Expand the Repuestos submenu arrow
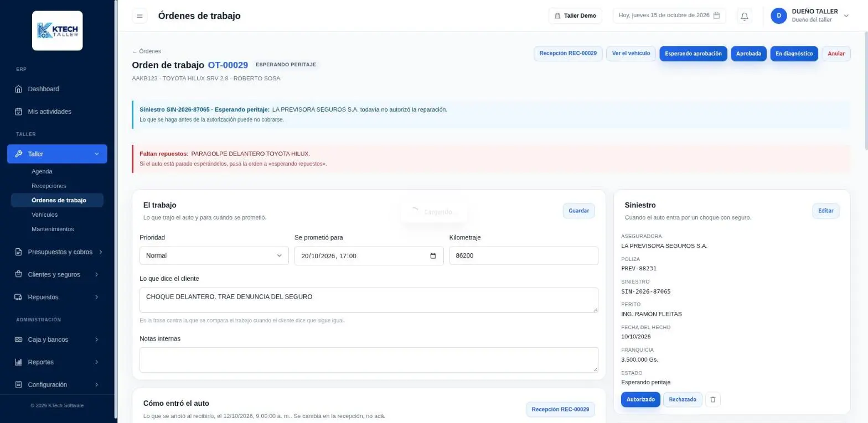868x423 pixels. point(97,297)
